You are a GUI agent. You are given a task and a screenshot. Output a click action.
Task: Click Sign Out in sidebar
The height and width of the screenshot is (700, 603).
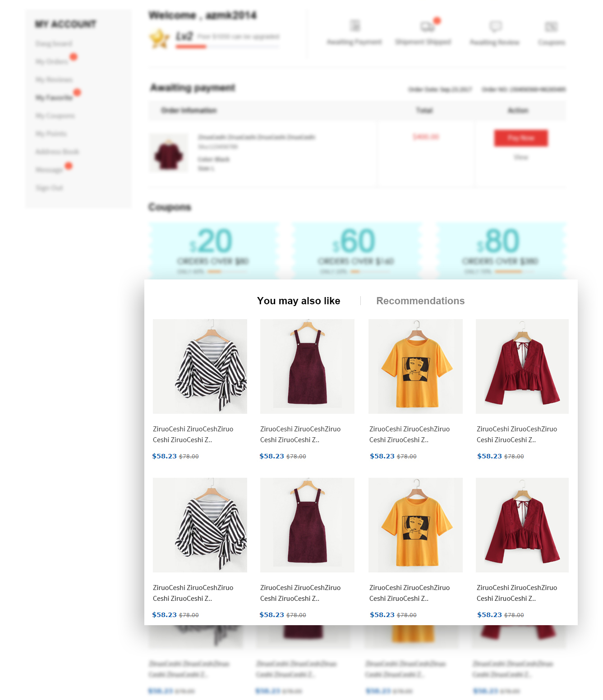pos(50,188)
